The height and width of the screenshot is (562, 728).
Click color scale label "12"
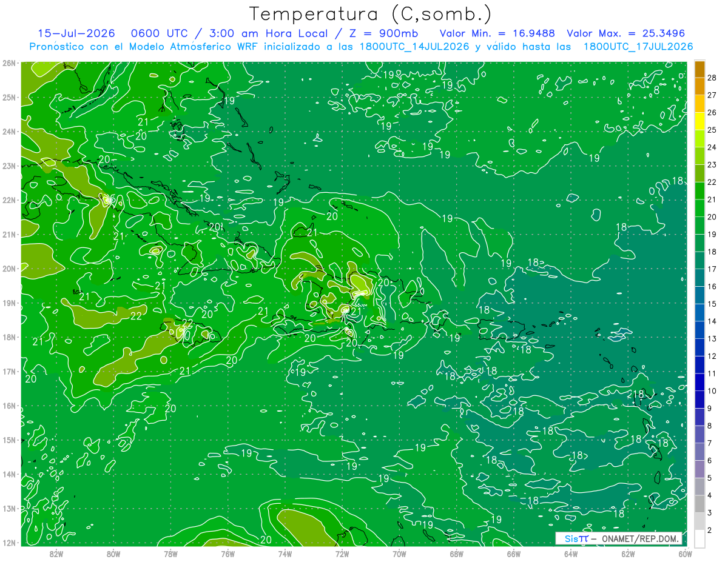pyautogui.click(x=712, y=356)
